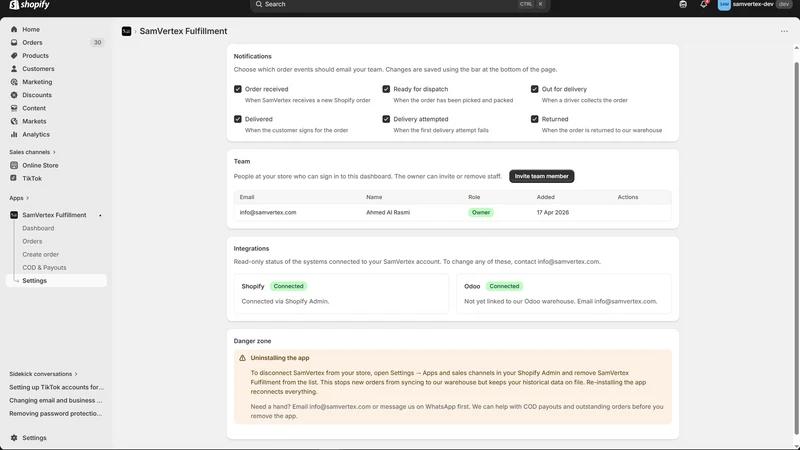Open the TikTok channel icon
The width and height of the screenshot is (800, 450).
click(14, 178)
